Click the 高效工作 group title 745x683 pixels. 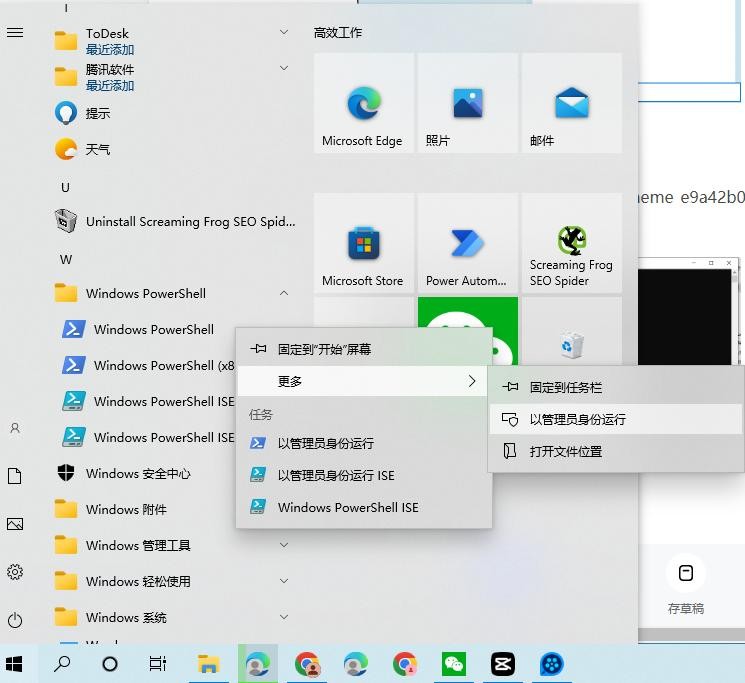coord(338,33)
